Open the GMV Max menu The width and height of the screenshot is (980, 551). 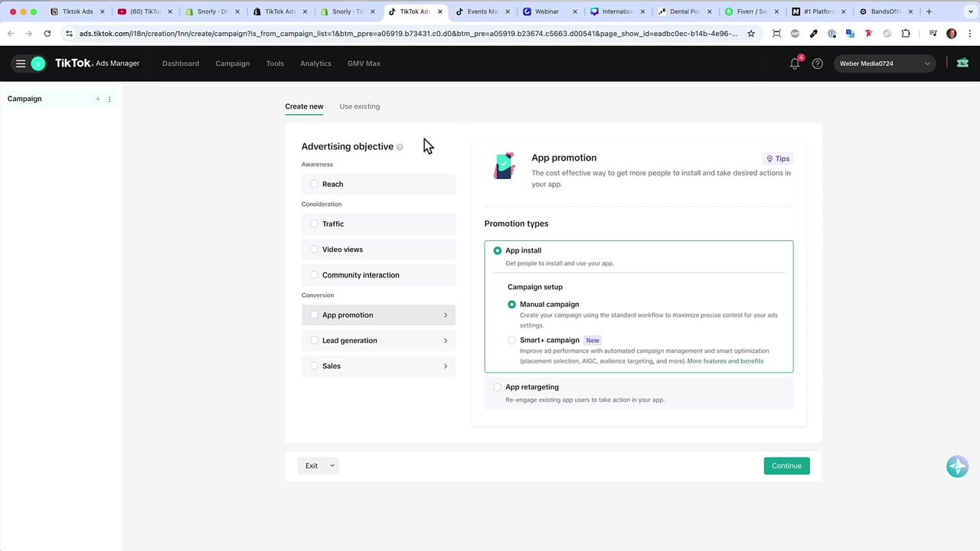[364, 64]
